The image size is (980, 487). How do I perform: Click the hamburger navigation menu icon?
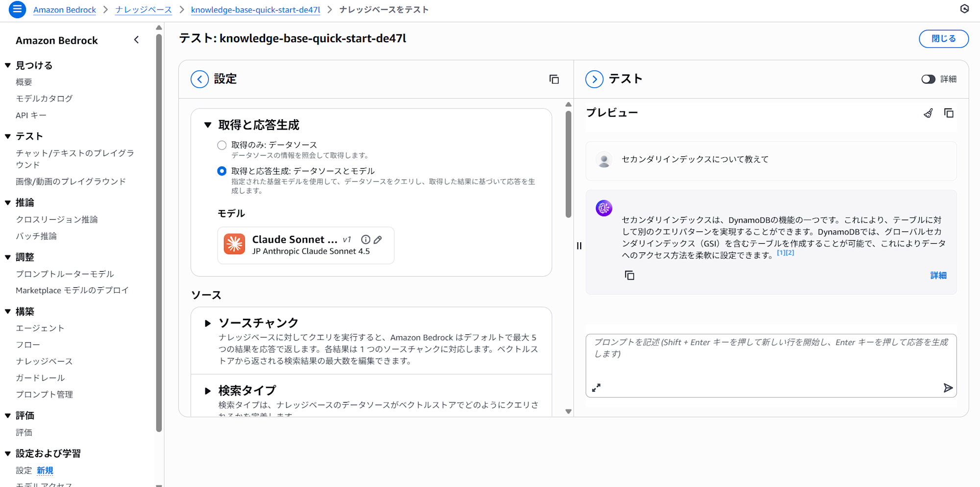[x=17, y=9]
